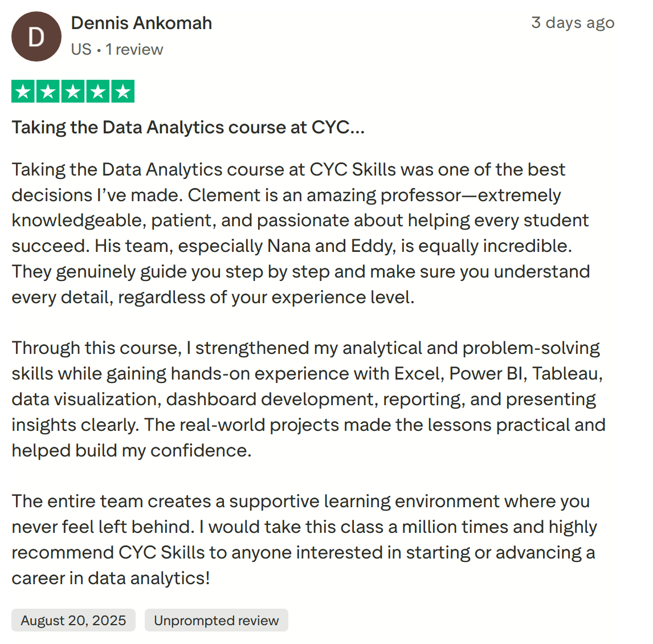Click "career in data analytics!" closing line
653x644 pixels.
(x=111, y=578)
